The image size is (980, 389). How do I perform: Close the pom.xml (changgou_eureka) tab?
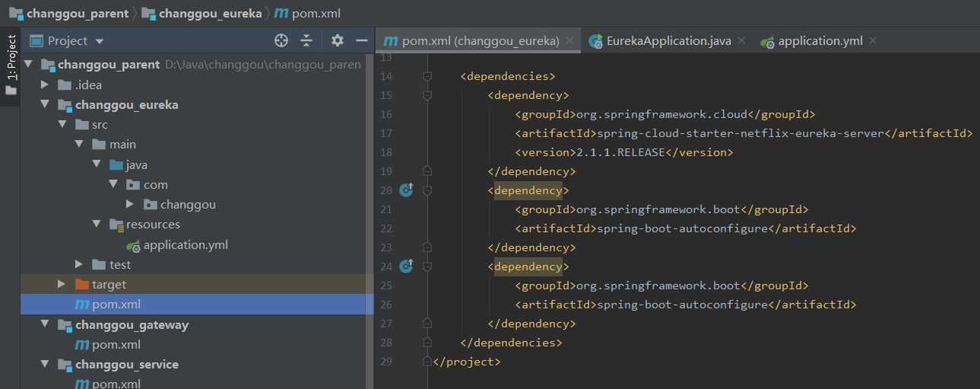pos(571,41)
